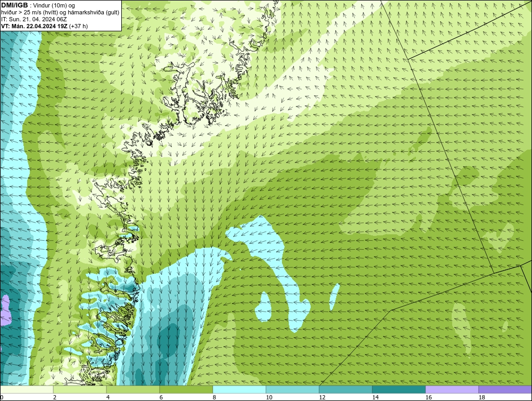Click the 0–2 m/s legend color swatch
This screenshot has width=532, height=401.
(27, 389)
